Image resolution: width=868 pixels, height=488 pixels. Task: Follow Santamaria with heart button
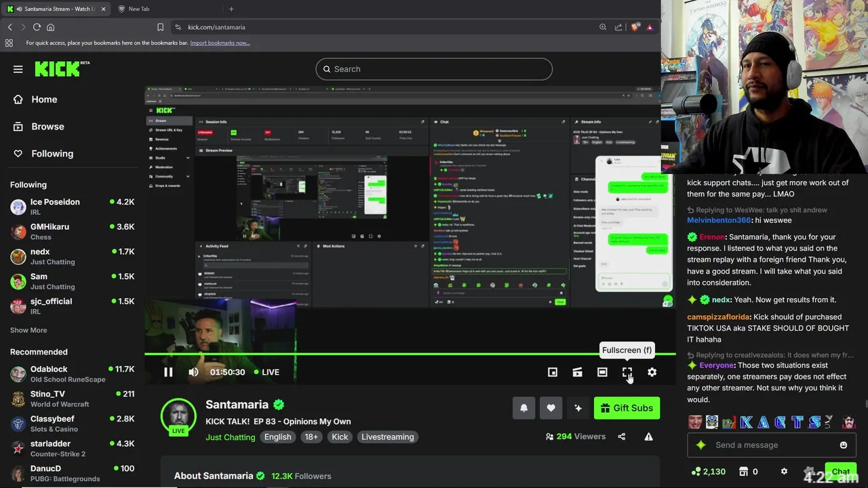(551, 408)
